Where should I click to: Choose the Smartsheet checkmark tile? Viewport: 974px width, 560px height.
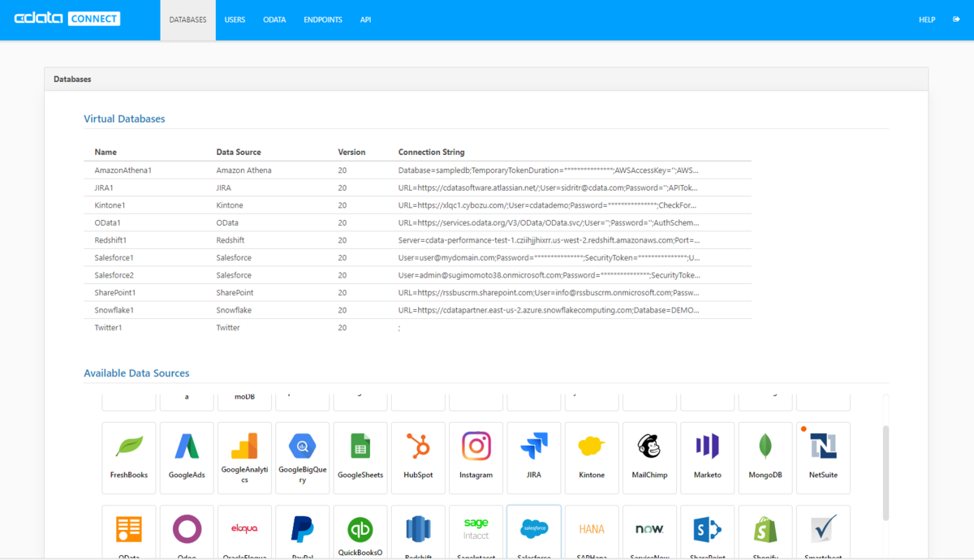823,532
